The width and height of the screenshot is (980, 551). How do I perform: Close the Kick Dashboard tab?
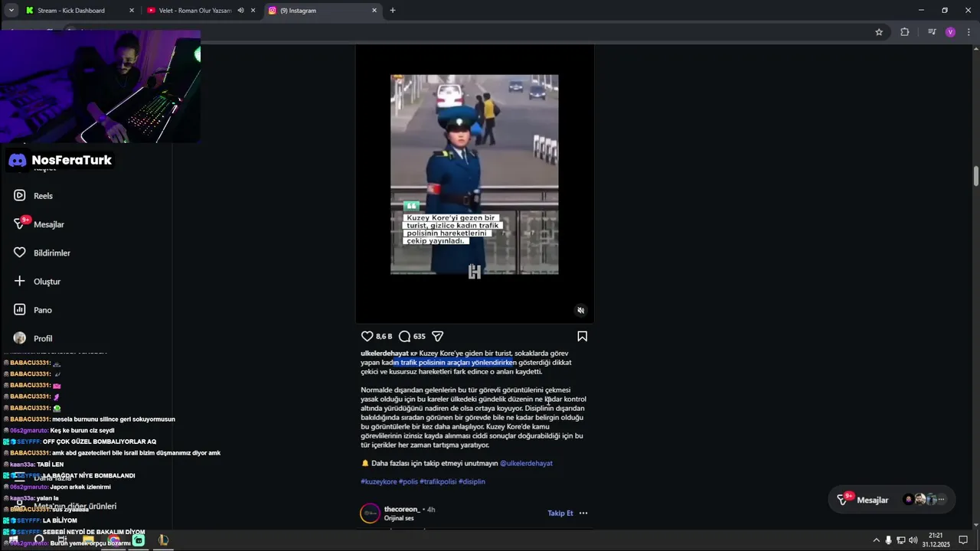click(x=132, y=11)
